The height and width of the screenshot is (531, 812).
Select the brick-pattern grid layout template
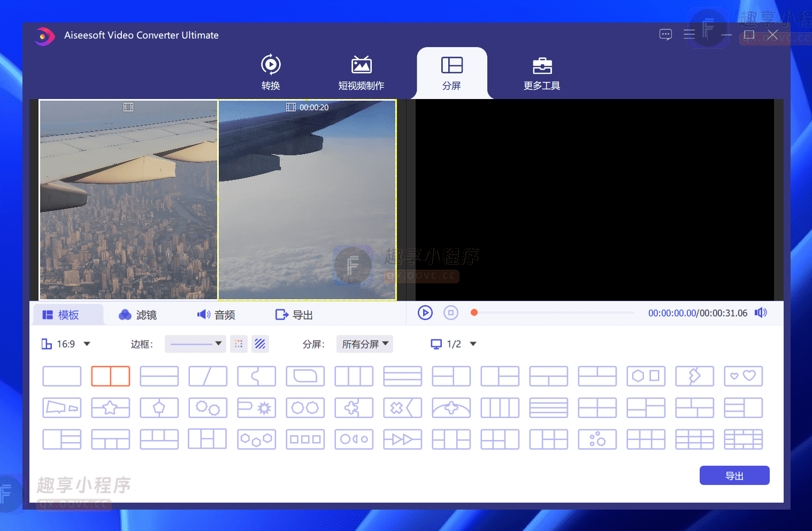[744, 439]
